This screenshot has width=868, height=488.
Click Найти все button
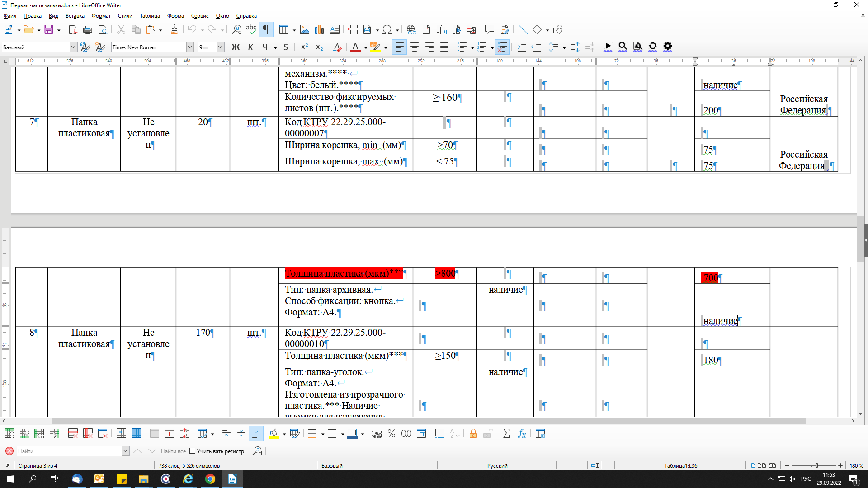click(173, 451)
